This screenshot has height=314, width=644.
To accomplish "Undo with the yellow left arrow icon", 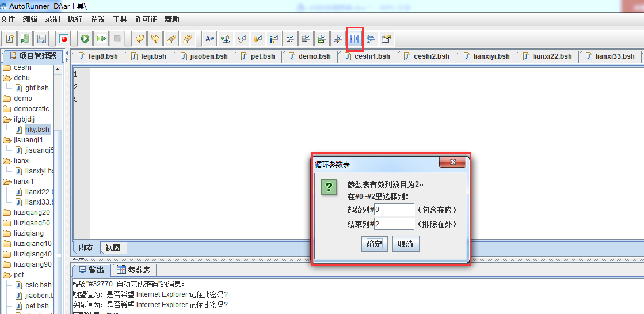I will click(140, 39).
